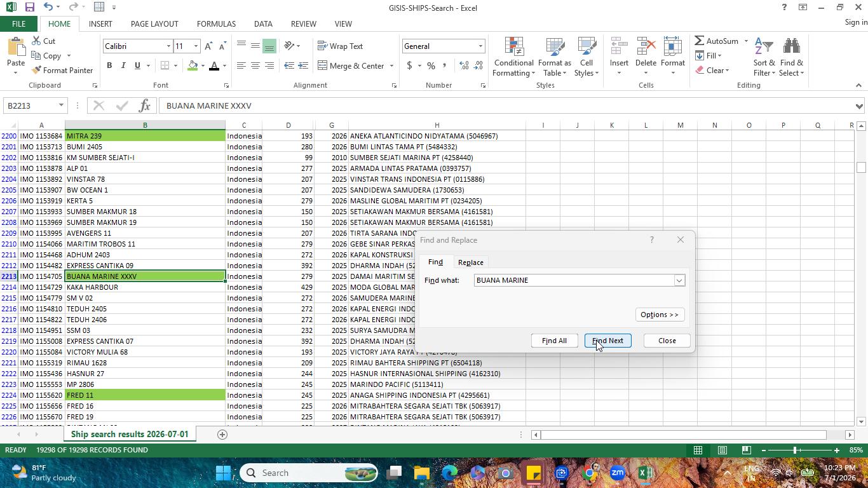Open the Sort & Filter tool
The height and width of the screenshot is (488, 868).
pyautogui.click(x=764, y=57)
